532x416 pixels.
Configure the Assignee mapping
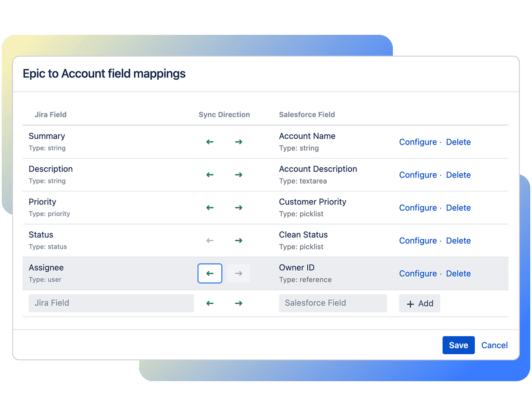coord(418,274)
